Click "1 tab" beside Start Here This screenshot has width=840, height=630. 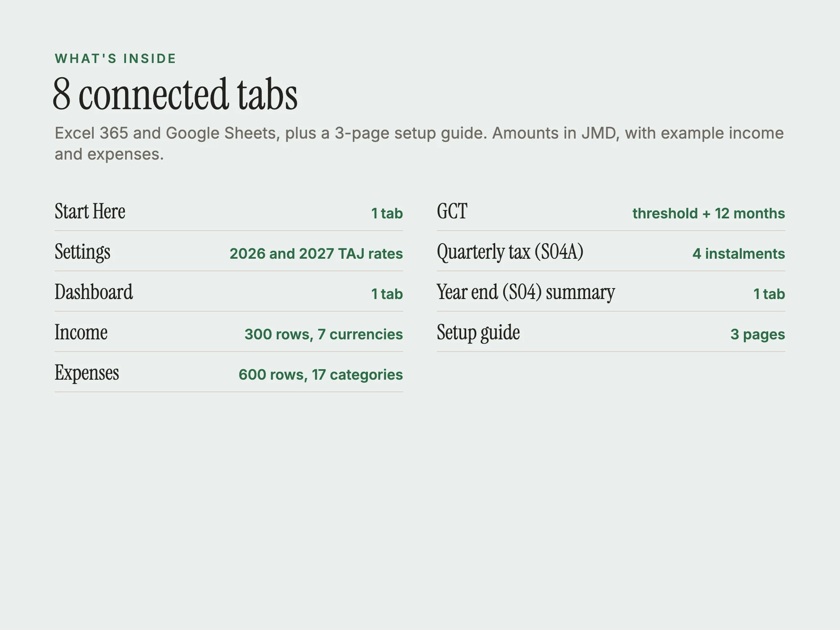point(387,213)
